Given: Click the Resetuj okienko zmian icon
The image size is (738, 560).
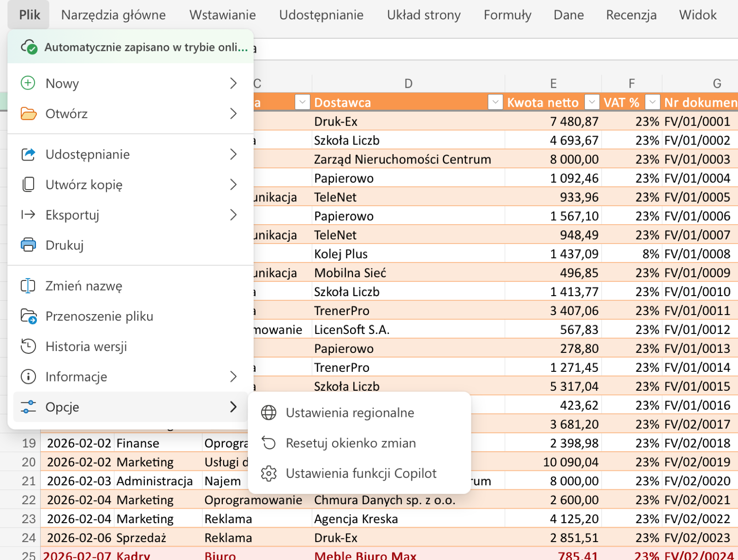Looking at the screenshot, I should (x=268, y=443).
